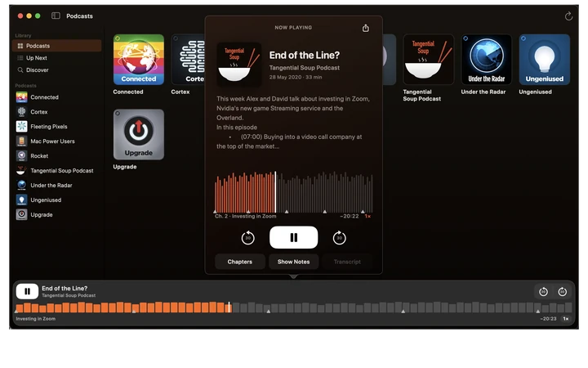588x368 pixels.
Task: Open Rocket in the sidebar list
Action: pos(56,156)
